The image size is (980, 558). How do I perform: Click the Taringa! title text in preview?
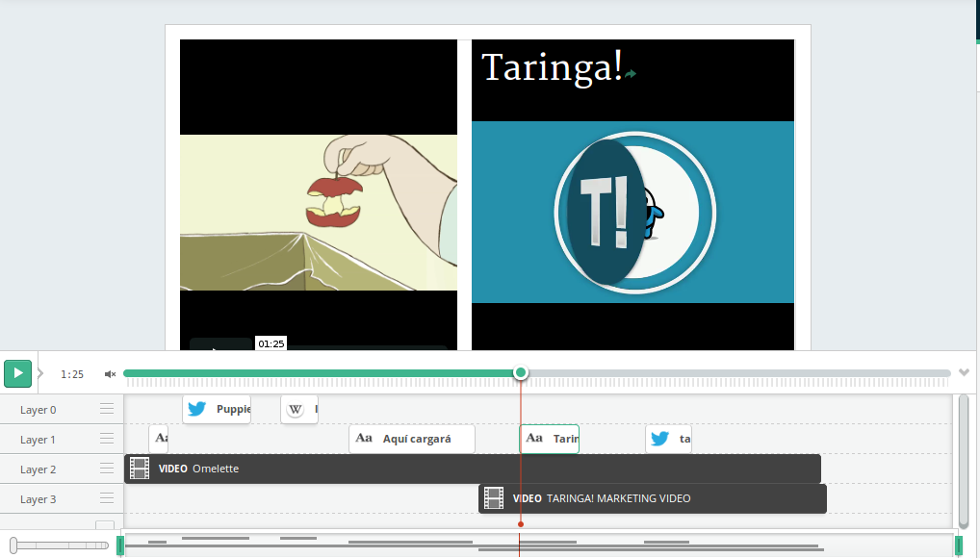(553, 67)
